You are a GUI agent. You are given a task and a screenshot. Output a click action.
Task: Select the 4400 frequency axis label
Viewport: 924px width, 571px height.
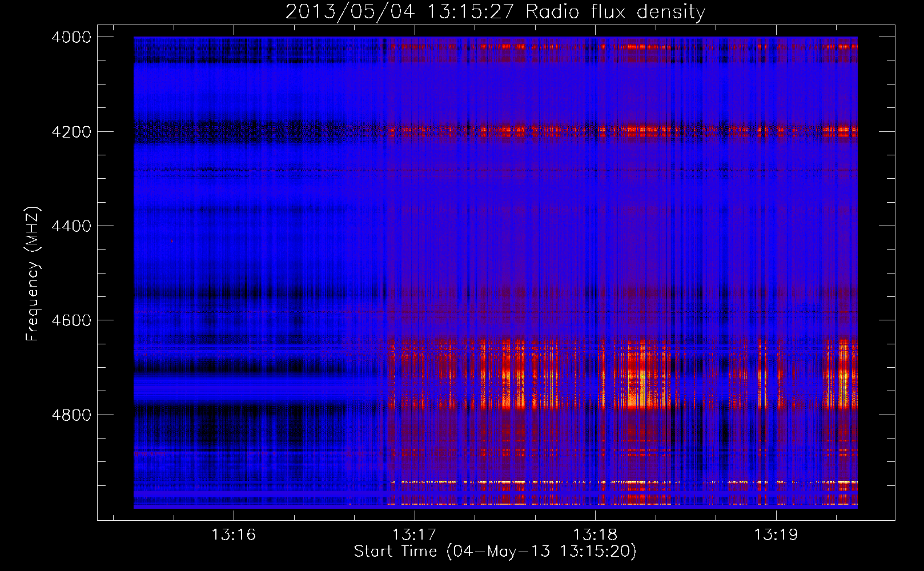(x=71, y=226)
